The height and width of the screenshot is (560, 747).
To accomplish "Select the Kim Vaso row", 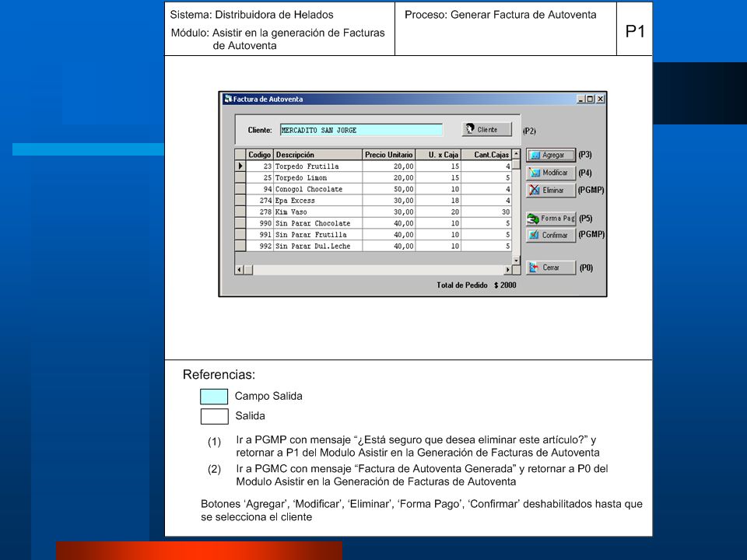I will [373, 212].
